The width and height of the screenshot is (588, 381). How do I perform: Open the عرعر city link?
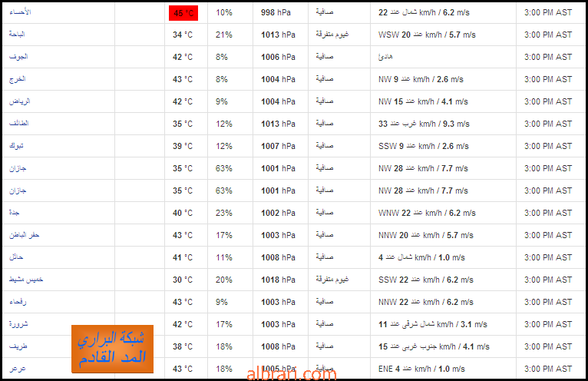[17, 369]
